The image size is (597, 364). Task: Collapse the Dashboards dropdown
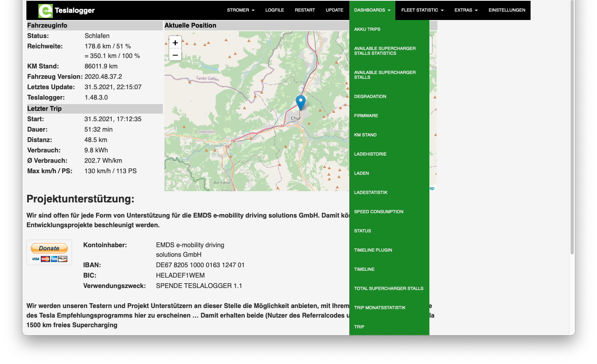372,10
